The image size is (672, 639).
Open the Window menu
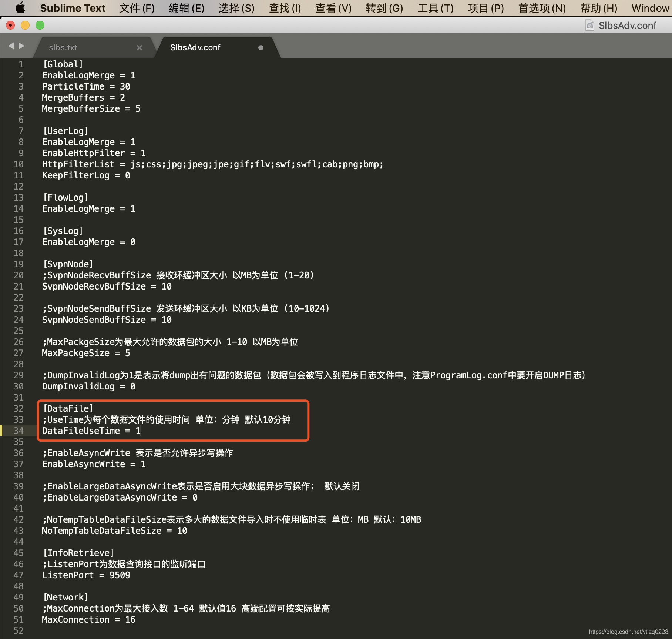[650, 8]
